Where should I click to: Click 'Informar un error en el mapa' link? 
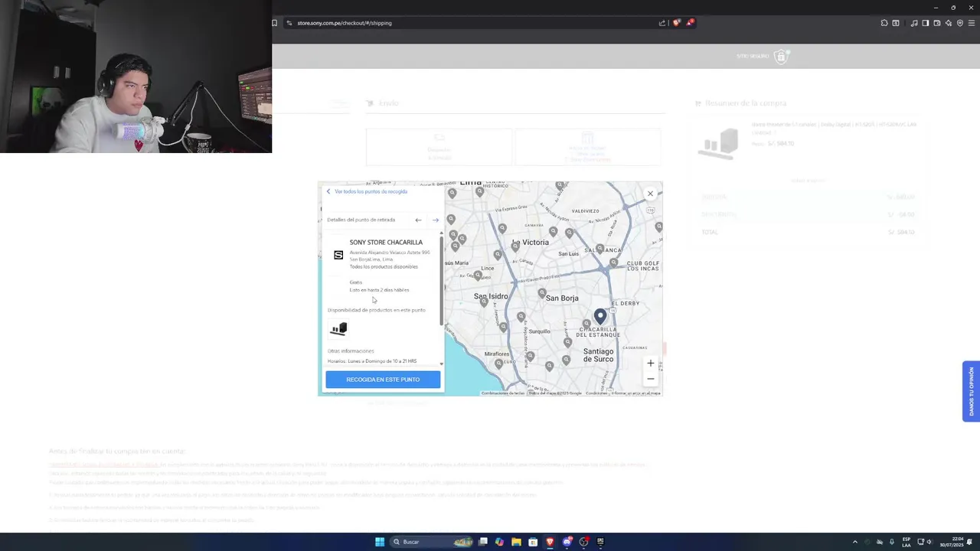635,393
